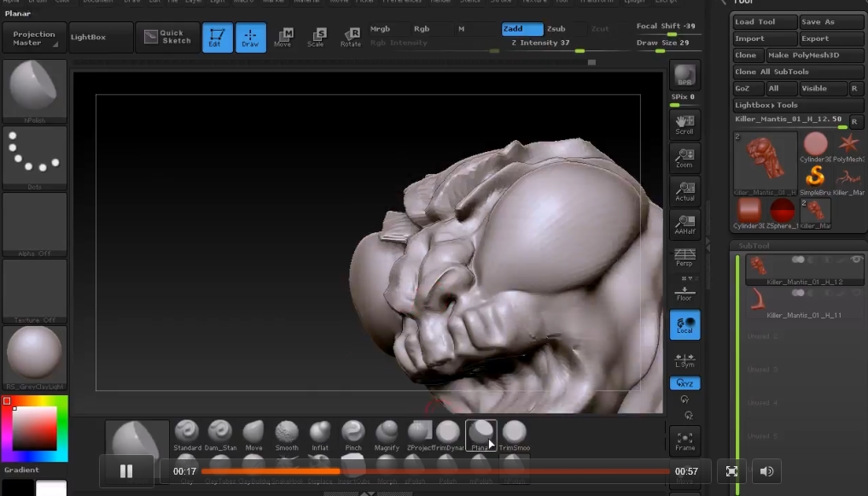Viewport: 868px width, 496px height.
Task: Click the Load Tool button
Action: point(765,21)
